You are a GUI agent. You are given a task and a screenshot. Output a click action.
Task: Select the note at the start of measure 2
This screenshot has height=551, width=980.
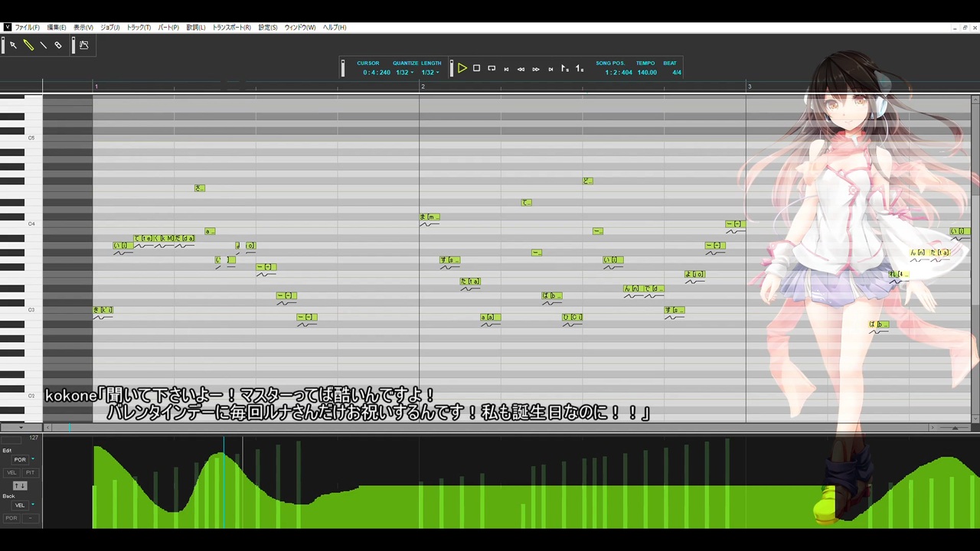(430, 217)
